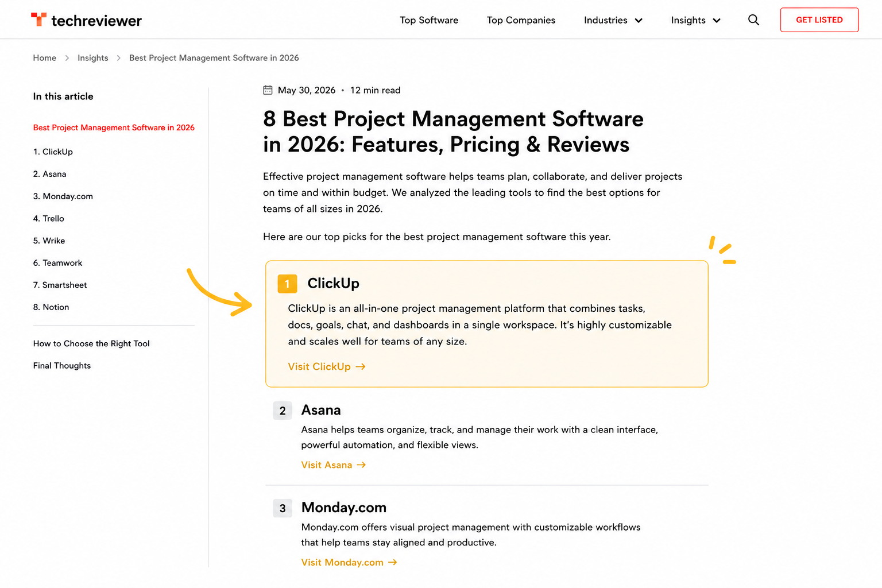Open the Top Companies menu item
882x588 pixels.
[x=521, y=20]
